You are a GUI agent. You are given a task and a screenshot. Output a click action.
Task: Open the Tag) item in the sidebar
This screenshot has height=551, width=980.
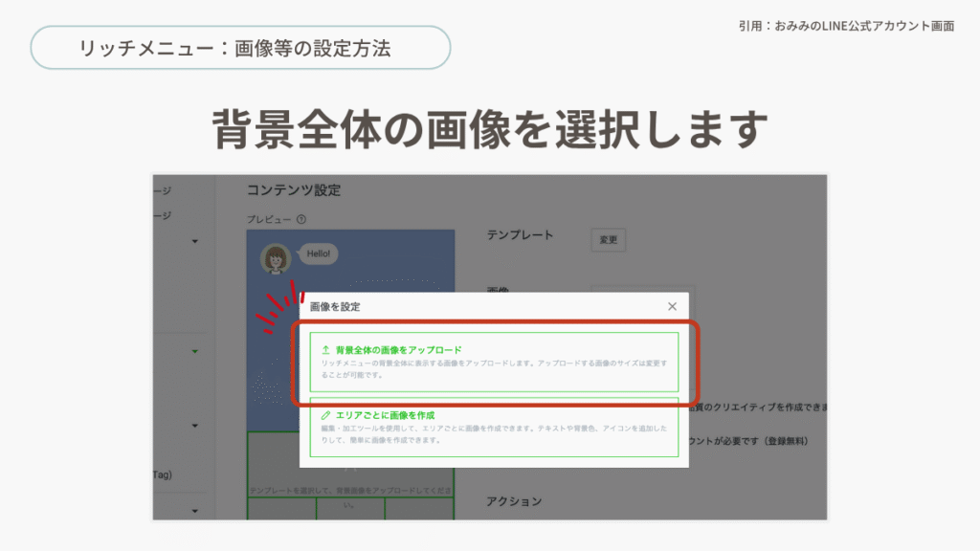pos(162,474)
